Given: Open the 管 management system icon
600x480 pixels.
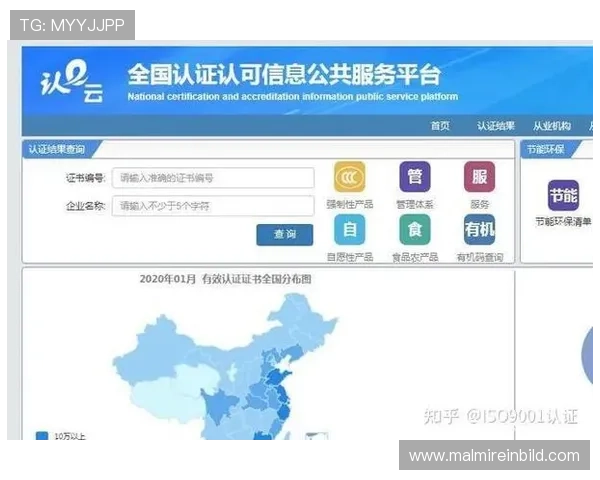Looking at the screenshot, I should tap(415, 177).
